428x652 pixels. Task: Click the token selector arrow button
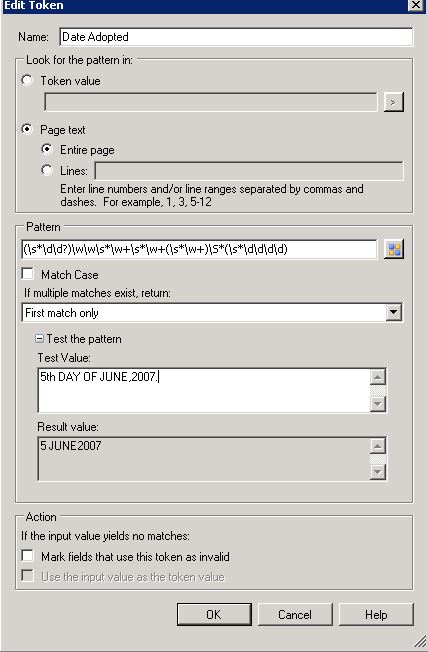pyautogui.click(x=393, y=102)
